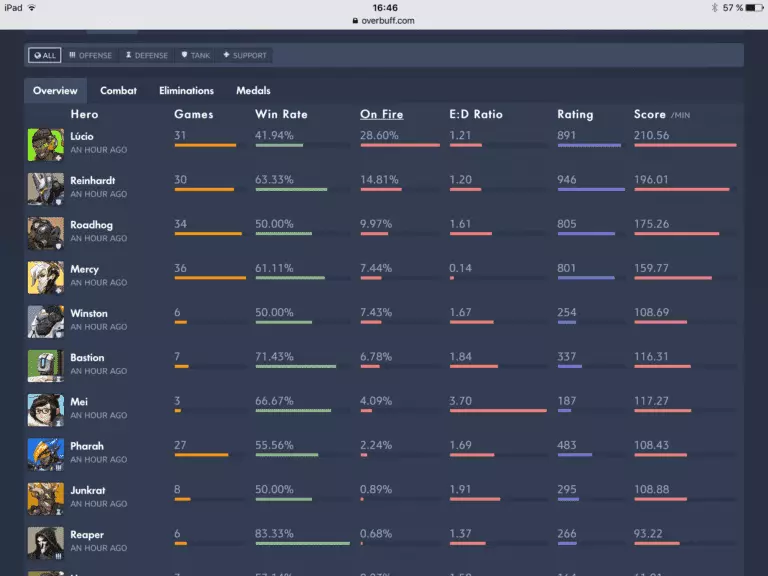Tap the battery indicator in status bar

(x=754, y=7)
